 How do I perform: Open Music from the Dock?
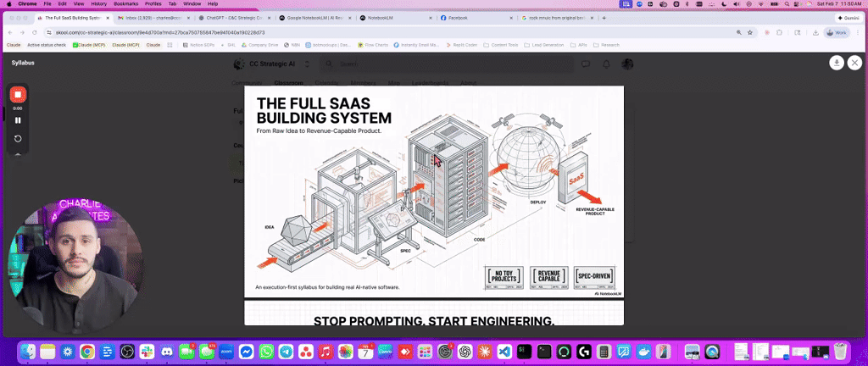[326, 351]
